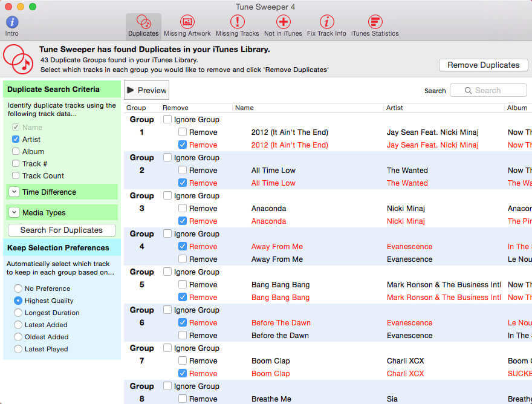
Task: Enable the Track Count checkbox
Action: pyautogui.click(x=16, y=175)
